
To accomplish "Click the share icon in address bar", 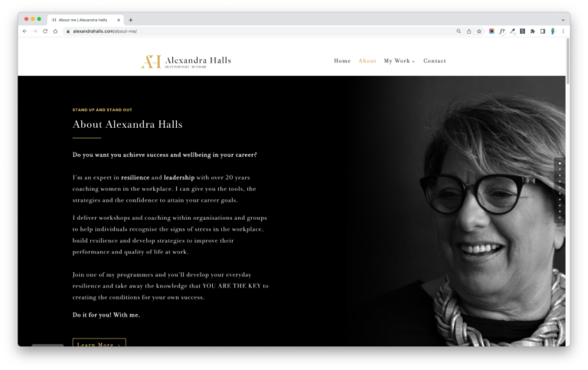I will click(x=469, y=31).
